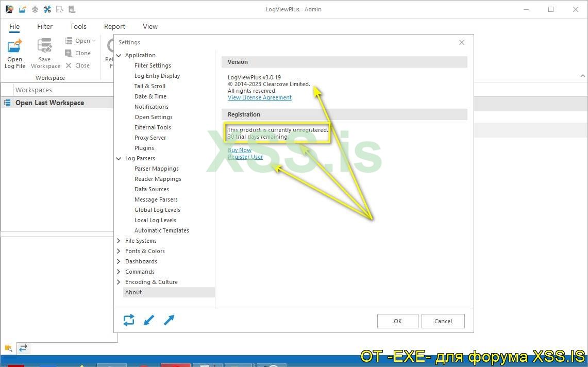Click the export settings up-right arrow

tap(169, 320)
